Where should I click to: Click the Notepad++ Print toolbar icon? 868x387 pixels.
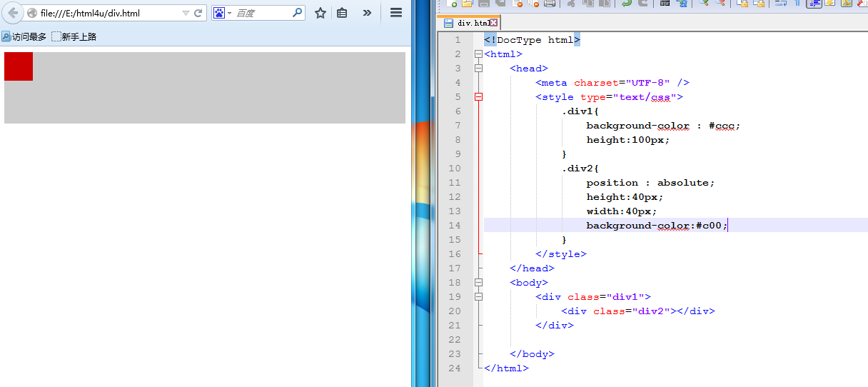click(x=550, y=4)
